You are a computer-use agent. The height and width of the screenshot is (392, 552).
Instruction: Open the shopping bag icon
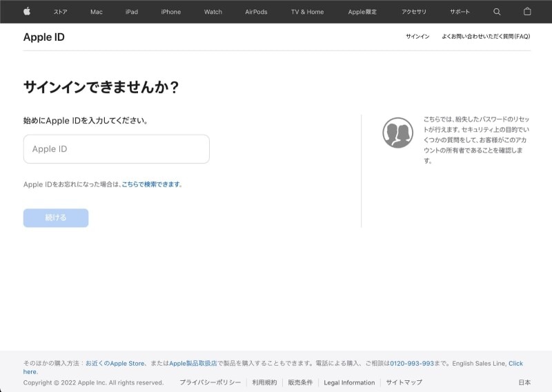[527, 12]
